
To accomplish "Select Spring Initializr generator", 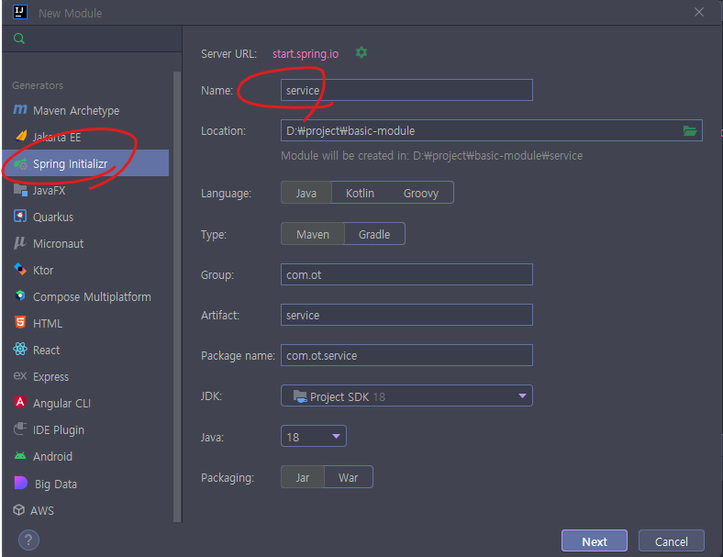I will coord(86,163).
